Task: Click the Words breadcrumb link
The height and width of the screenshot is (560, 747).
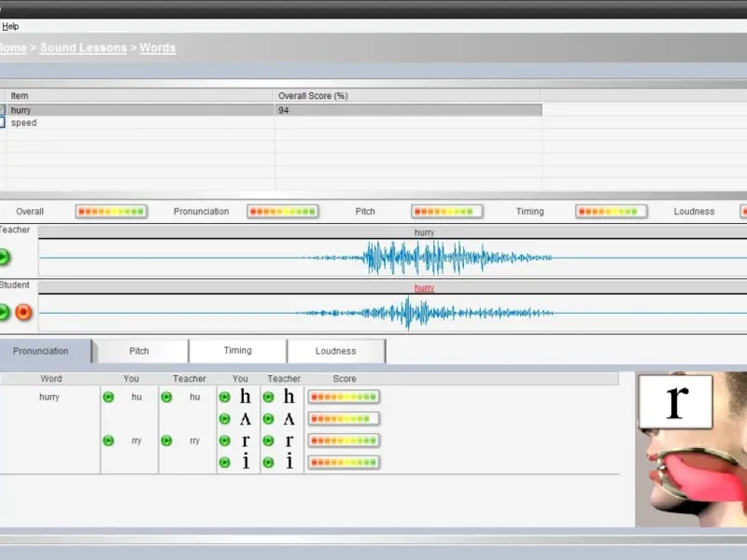Action: click(x=157, y=48)
